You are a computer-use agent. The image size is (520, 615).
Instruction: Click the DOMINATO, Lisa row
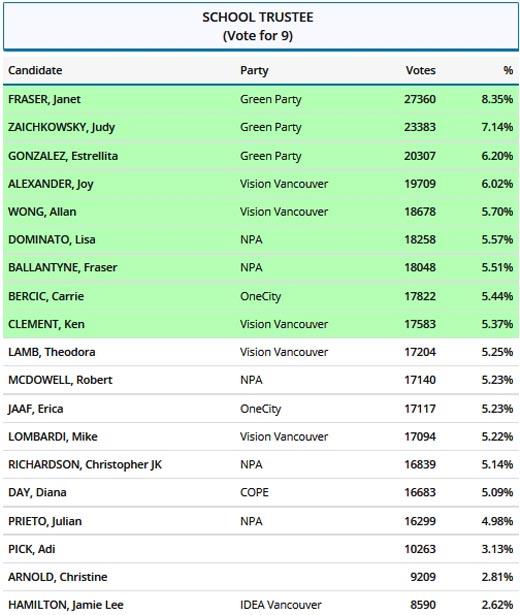tap(261, 240)
